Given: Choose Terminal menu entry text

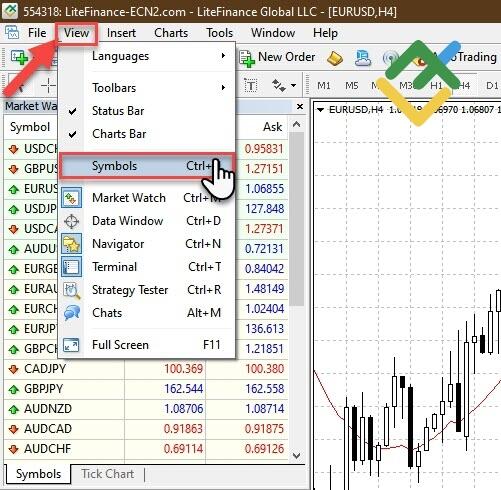Looking at the screenshot, I should click(x=114, y=267).
